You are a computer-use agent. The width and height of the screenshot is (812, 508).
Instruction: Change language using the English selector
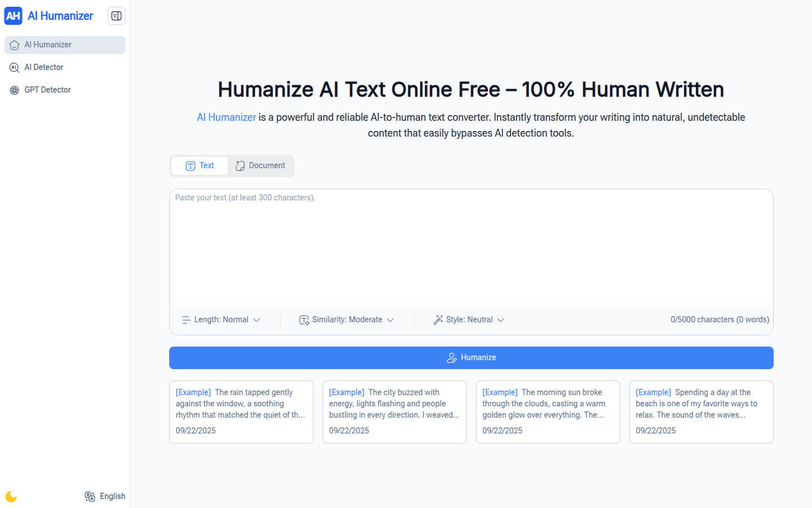(x=112, y=496)
